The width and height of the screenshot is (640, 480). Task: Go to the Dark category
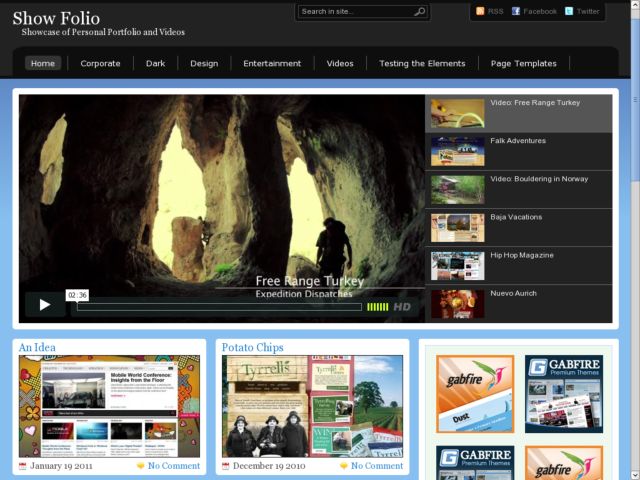coord(156,63)
